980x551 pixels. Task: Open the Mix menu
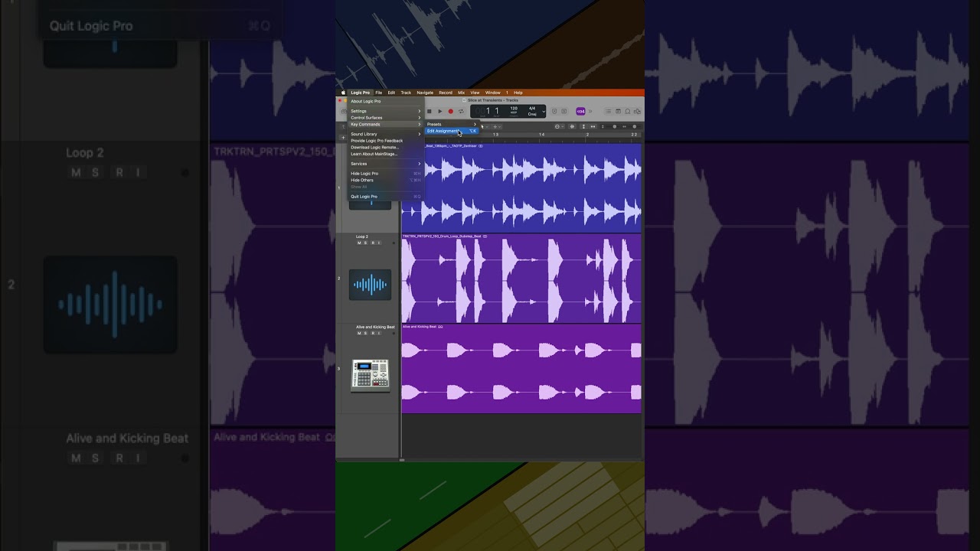click(461, 93)
